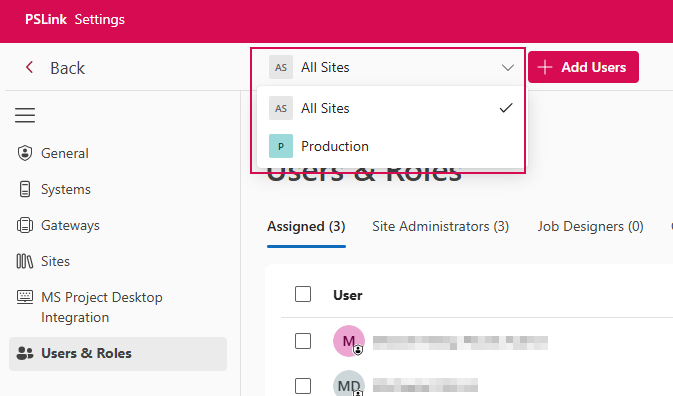The height and width of the screenshot is (396, 673).
Task: Click the Users & Roles people icon
Action: [x=25, y=353]
